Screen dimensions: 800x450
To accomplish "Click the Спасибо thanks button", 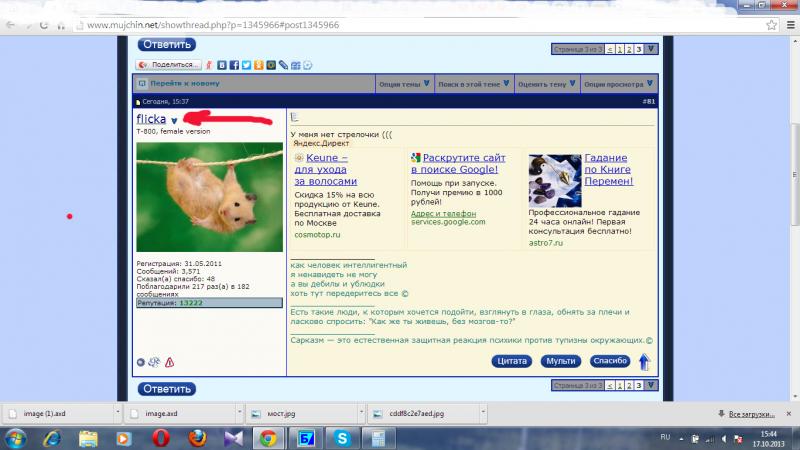I will pyautogui.click(x=608, y=361).
